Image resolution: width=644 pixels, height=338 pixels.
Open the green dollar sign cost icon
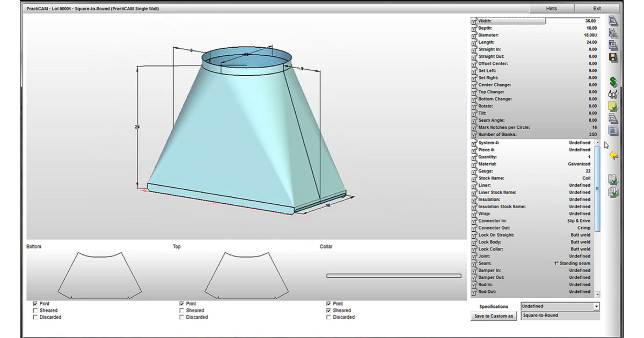click(x=613, y=82)
